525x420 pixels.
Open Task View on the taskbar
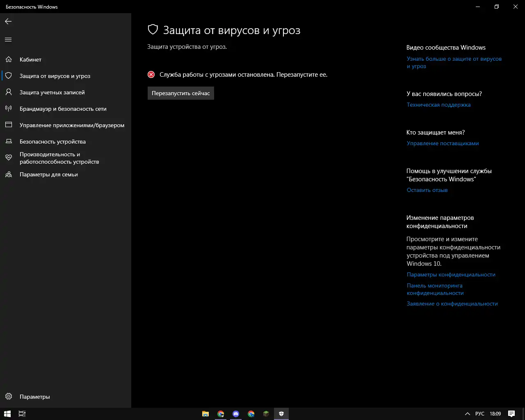(x=23, y=414)
